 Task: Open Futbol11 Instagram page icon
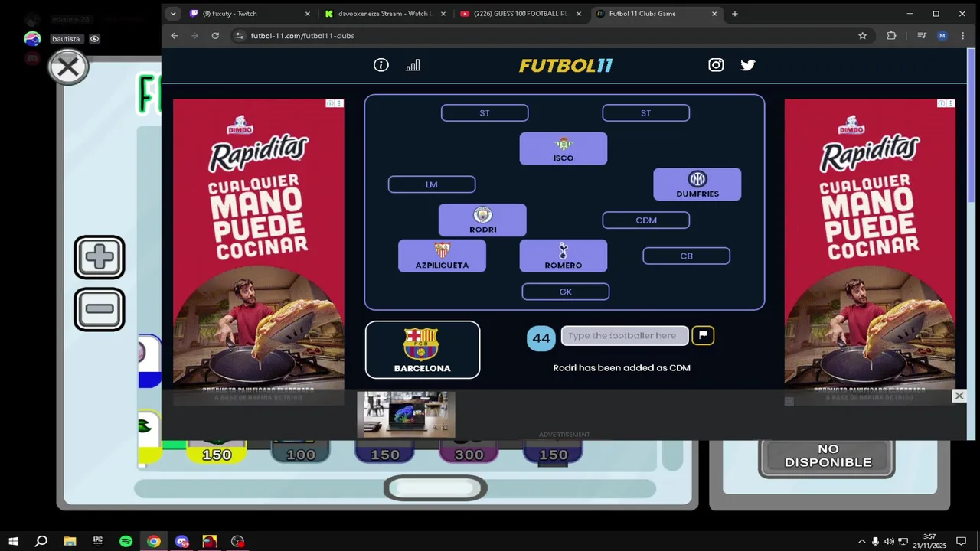click(716, 65)
